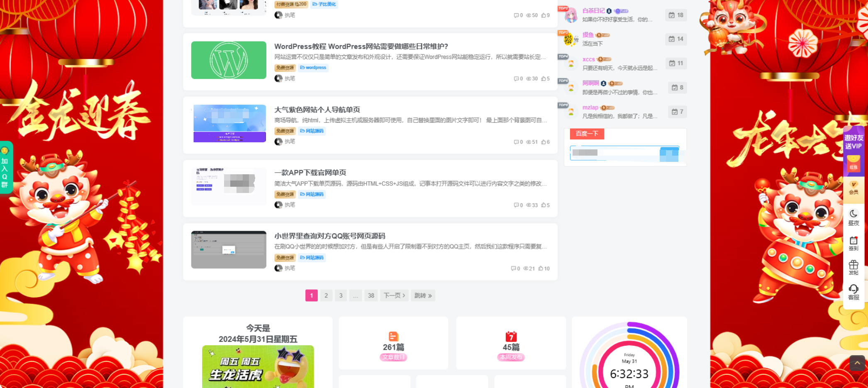Click the check-in count 7 badge
868x388 pixels.
677,112
